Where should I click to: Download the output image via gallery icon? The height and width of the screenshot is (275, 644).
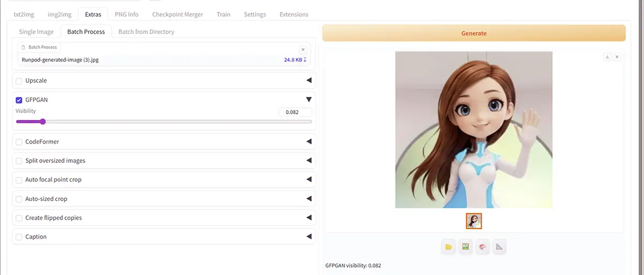(x=607, y=57)
